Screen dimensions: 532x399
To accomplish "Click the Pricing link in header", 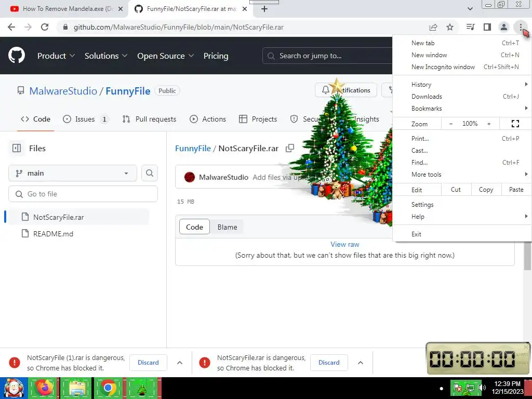I will 216,56.
